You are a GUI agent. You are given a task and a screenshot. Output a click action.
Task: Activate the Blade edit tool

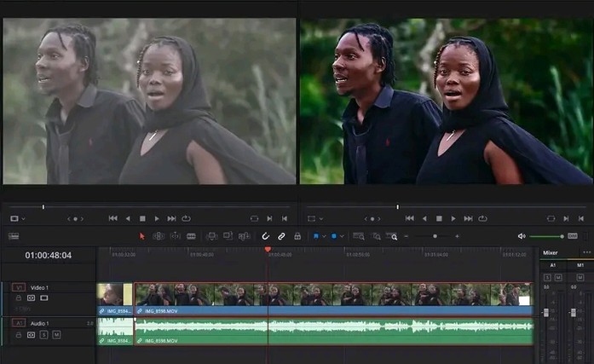point(191,236)
